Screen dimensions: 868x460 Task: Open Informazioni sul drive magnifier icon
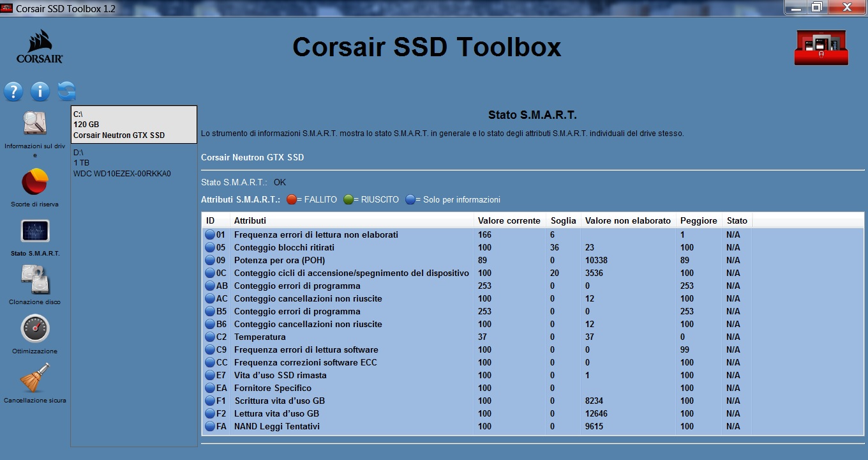pos(35,123)
